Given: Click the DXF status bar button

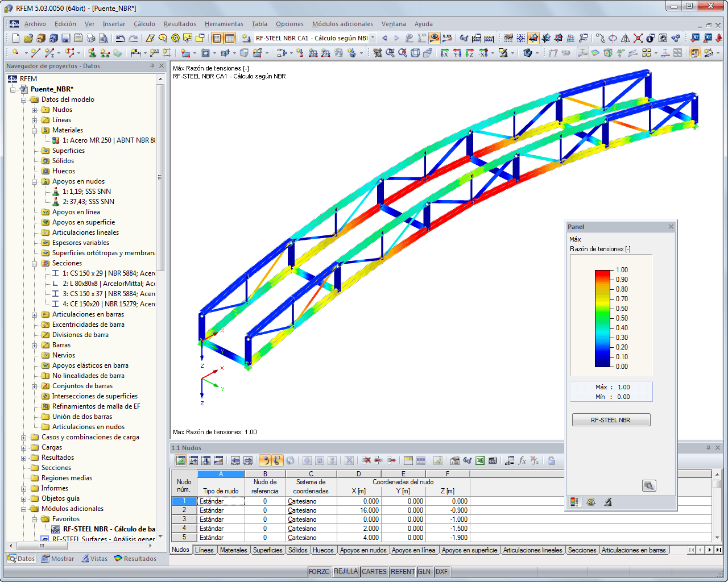Looking at the screenshot, I should 441,571.
